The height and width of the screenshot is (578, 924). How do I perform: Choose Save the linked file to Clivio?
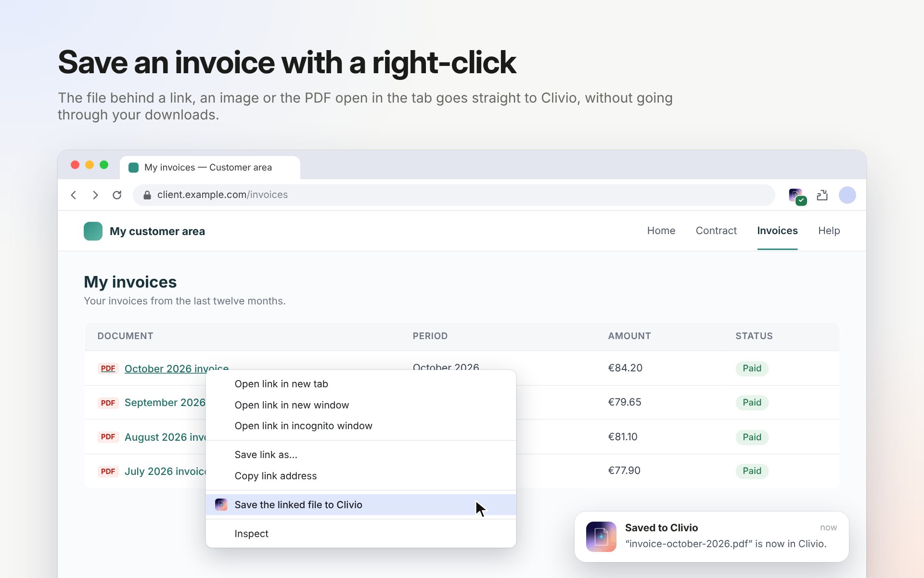click(x=360, y=505)
